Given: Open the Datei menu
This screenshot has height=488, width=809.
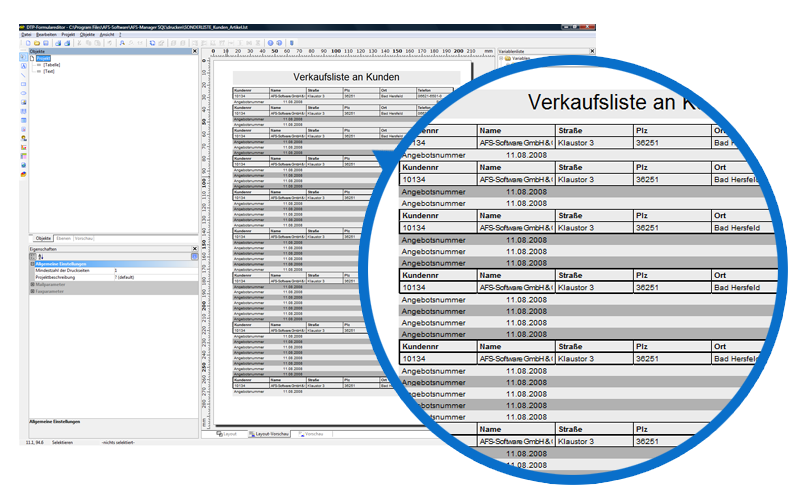Looking at the screenshot, I should tap(26, 35).
